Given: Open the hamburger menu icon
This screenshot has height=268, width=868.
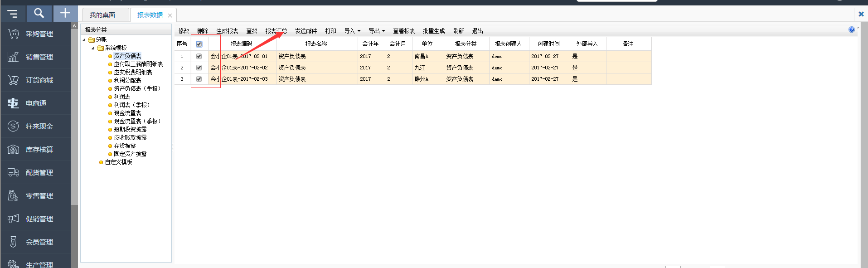Looking at the screenshot, I should coord(13,14).
